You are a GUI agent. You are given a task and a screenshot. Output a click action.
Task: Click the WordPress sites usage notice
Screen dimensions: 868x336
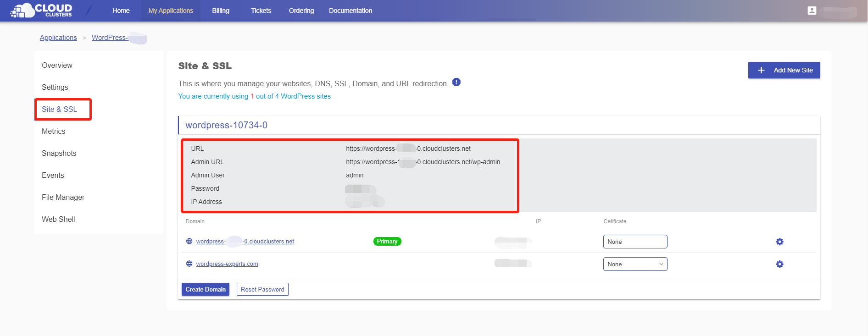click(255, 96)
